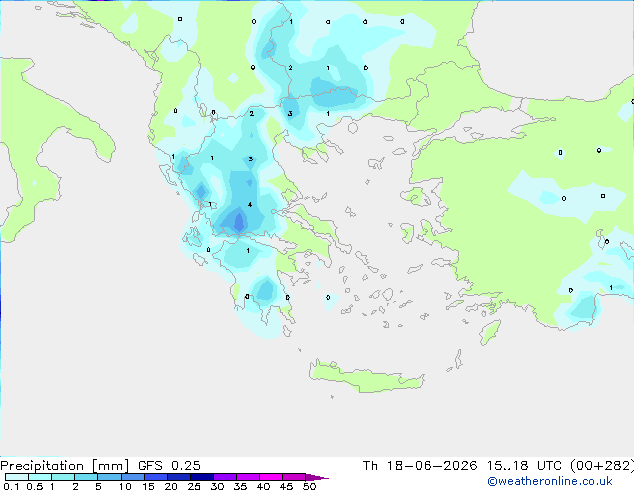Click the 1–2 mm legend swatch
Image resolution: width=634 pixels, height=490 pixels.
(63, 477)
